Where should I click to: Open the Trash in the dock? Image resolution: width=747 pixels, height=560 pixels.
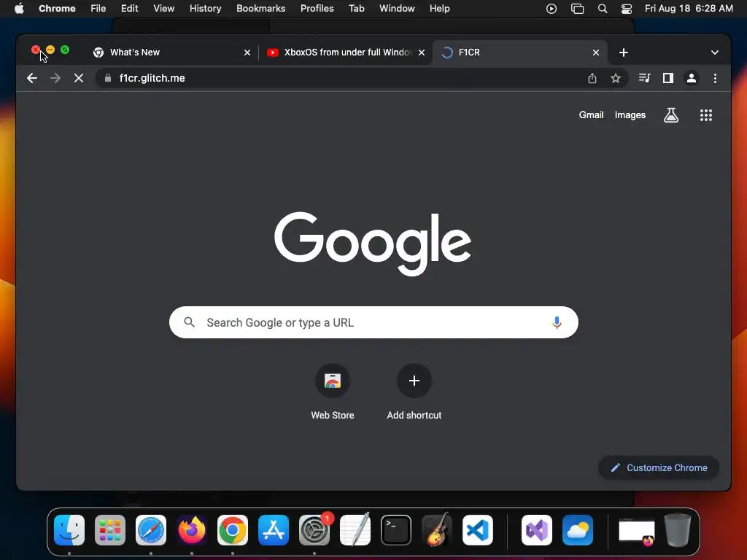click(x=678, y=530)
